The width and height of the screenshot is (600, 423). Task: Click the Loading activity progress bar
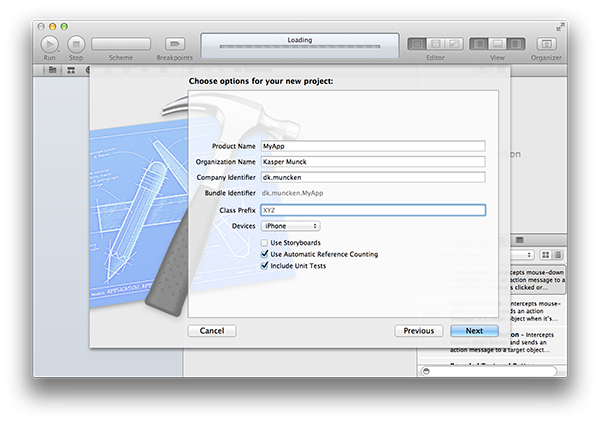(300, 47)
